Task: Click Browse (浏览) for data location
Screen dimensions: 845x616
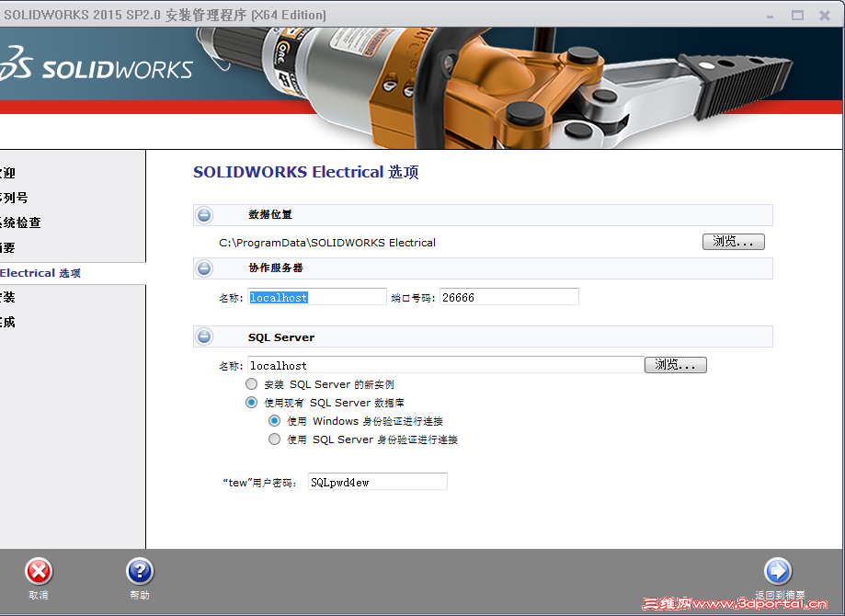Action: pyautogui.click(x=734, y=242)
